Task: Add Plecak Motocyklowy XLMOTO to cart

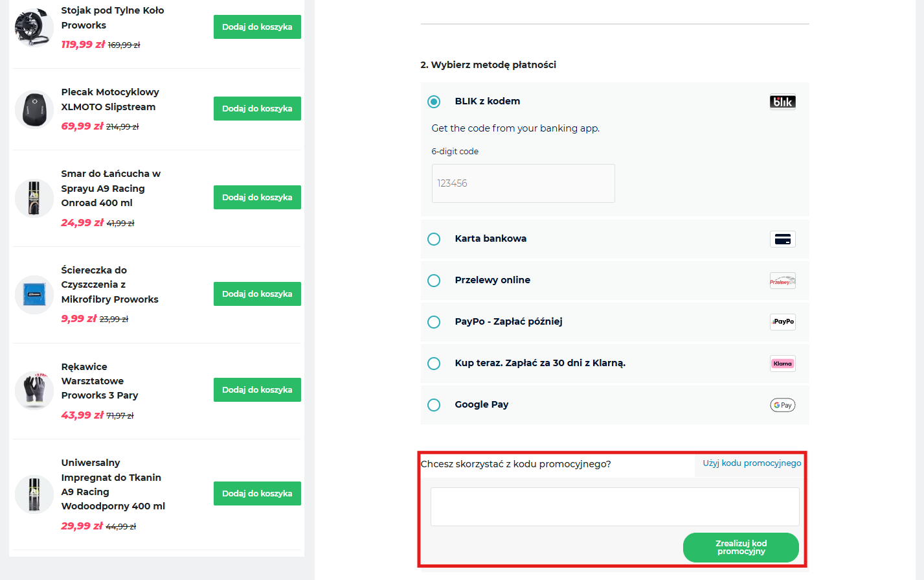Action: [x=257, y=109]
